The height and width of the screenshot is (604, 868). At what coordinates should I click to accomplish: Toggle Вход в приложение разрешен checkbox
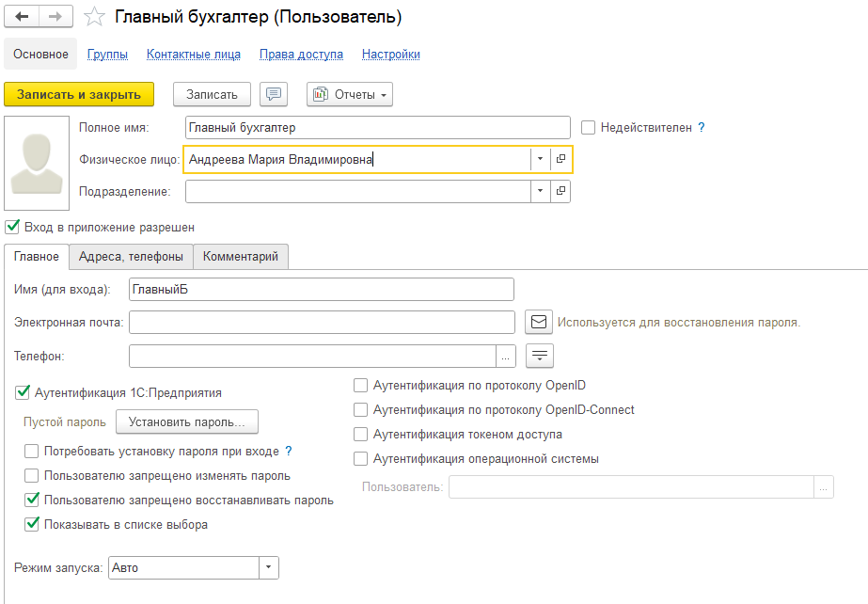tap(12, 227)
